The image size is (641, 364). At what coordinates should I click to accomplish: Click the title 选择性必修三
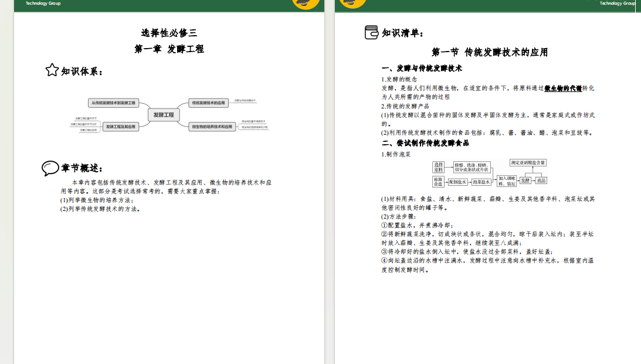[x=169, y=33]
